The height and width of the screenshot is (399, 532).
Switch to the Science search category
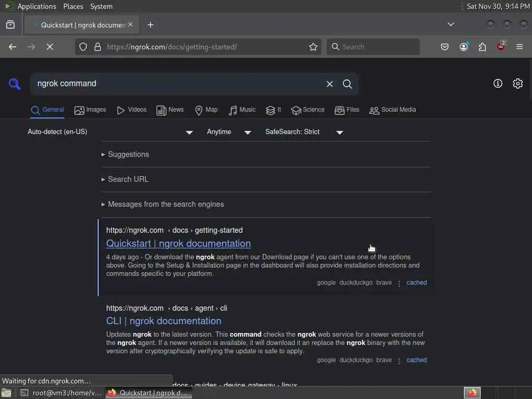pos(308,110)
